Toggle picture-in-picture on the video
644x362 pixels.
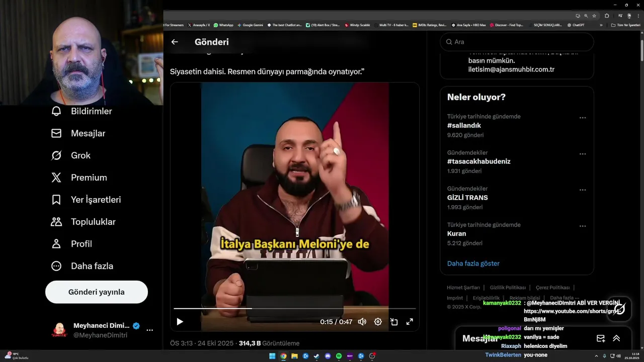click(x=394, y=322)
